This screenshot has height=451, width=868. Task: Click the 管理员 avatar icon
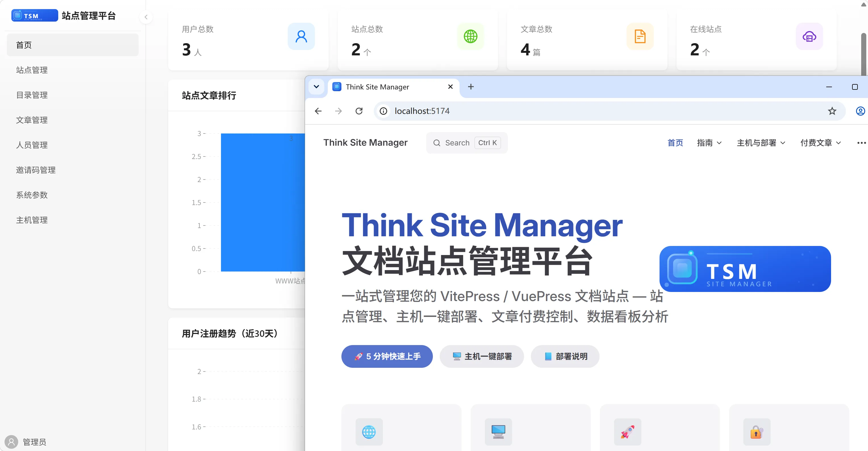[11, 442]
